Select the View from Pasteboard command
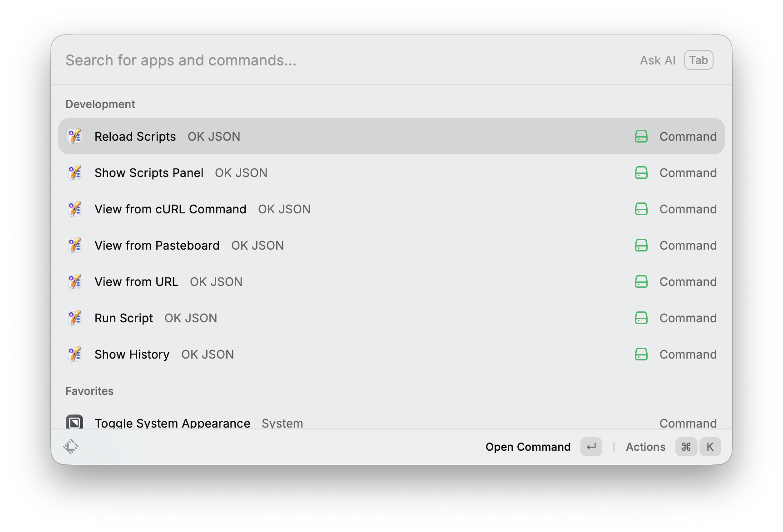 coord(391,245)
